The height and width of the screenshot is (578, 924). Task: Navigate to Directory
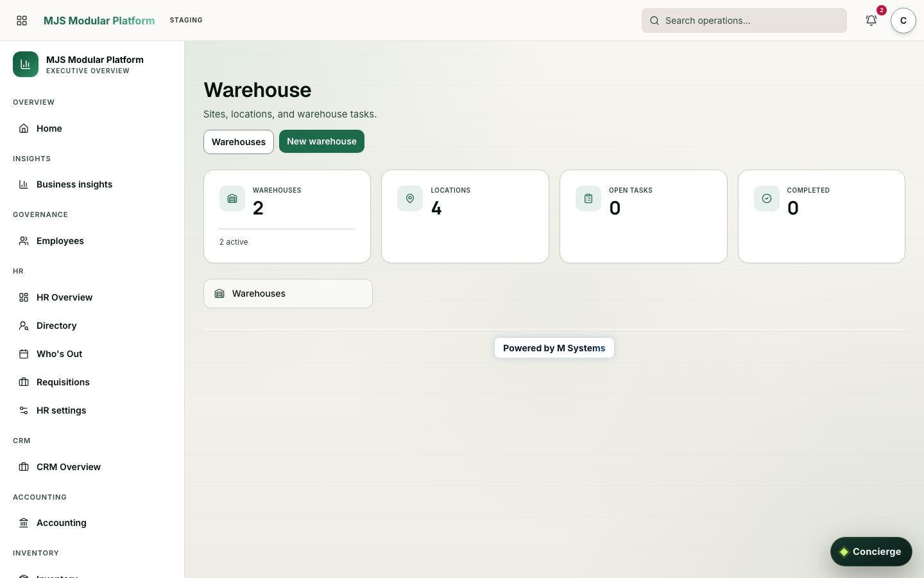click(x=92, y=326)
